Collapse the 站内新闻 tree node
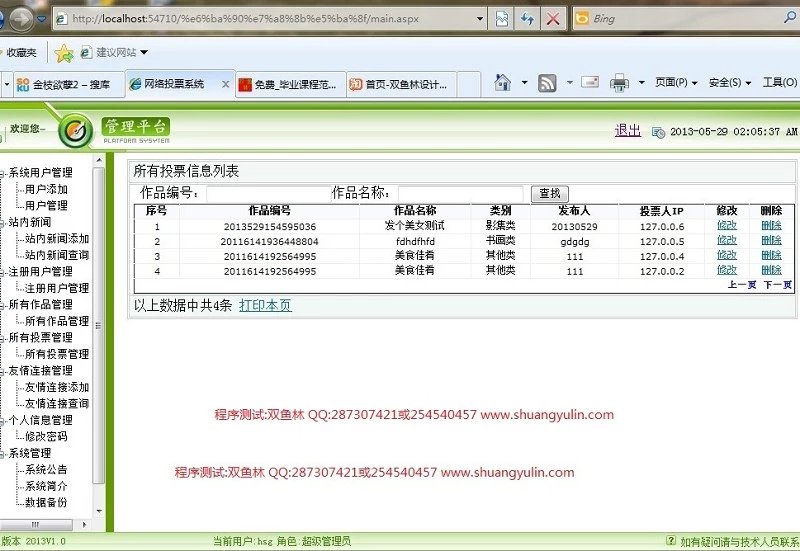 coord(2,223)
